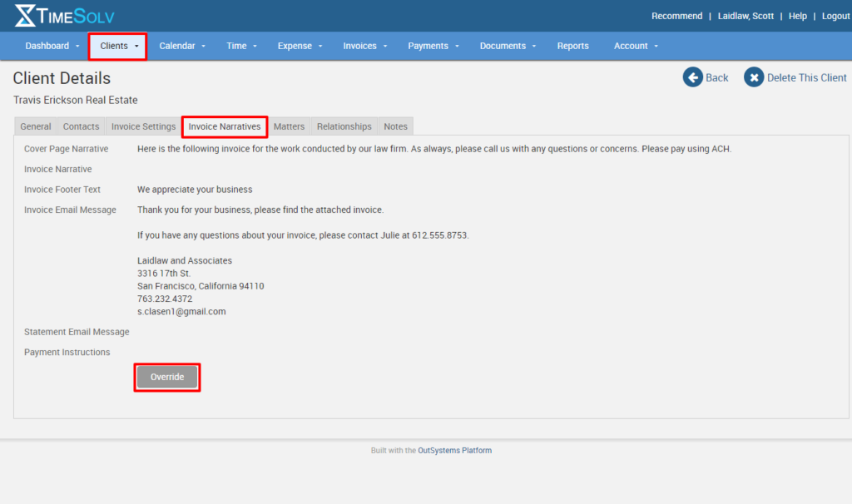852x504 pixels.
Task: Open the Relationships tab
Action: pos(344,126)
